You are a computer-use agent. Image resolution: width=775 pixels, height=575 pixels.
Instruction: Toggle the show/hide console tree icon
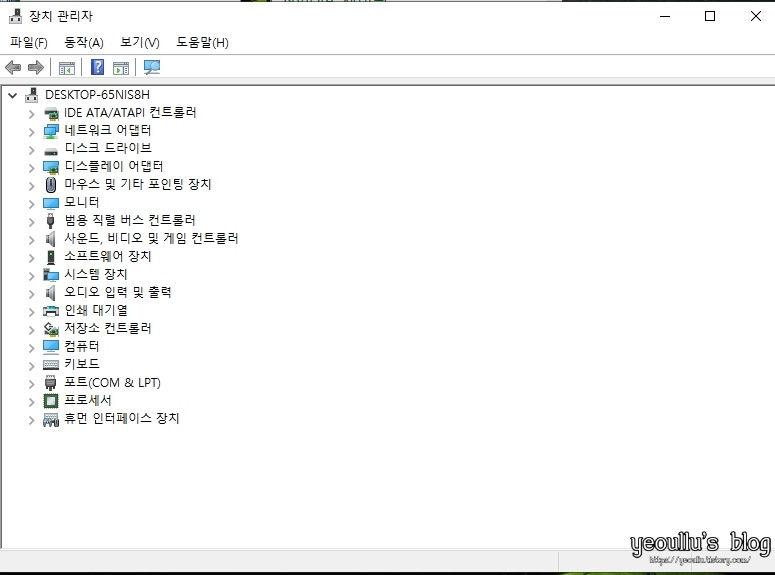point(67,68)
